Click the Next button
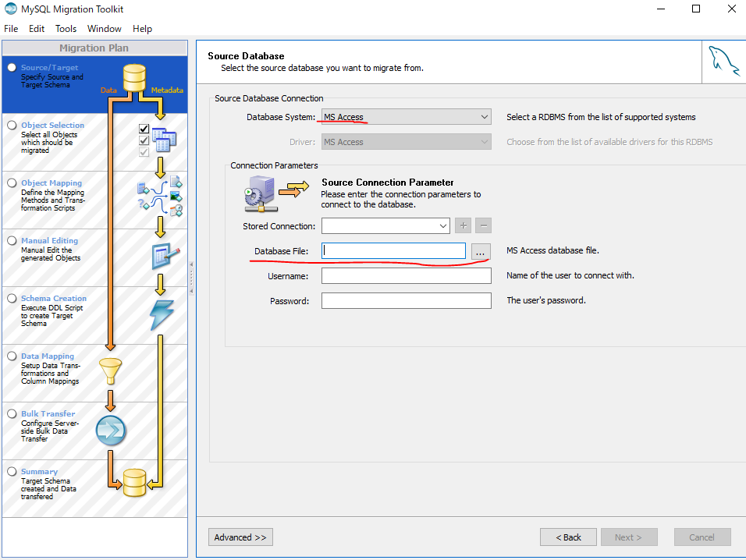 point(629,537)
